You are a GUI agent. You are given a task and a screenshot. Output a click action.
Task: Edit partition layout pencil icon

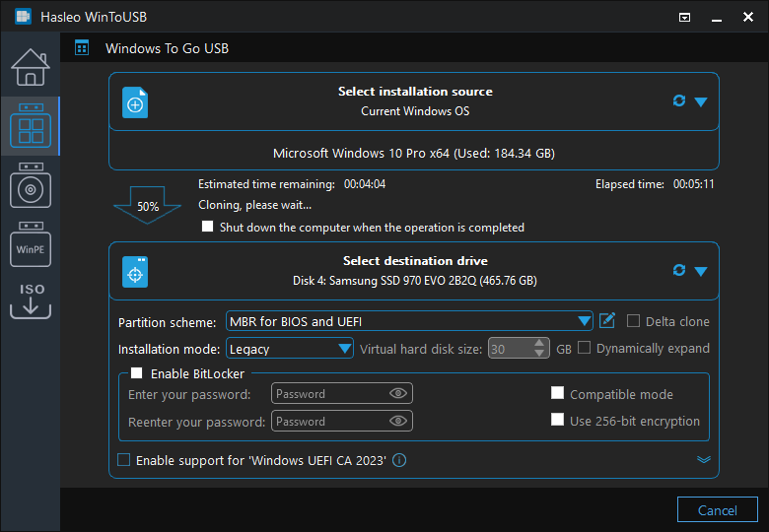click(607, 320)
